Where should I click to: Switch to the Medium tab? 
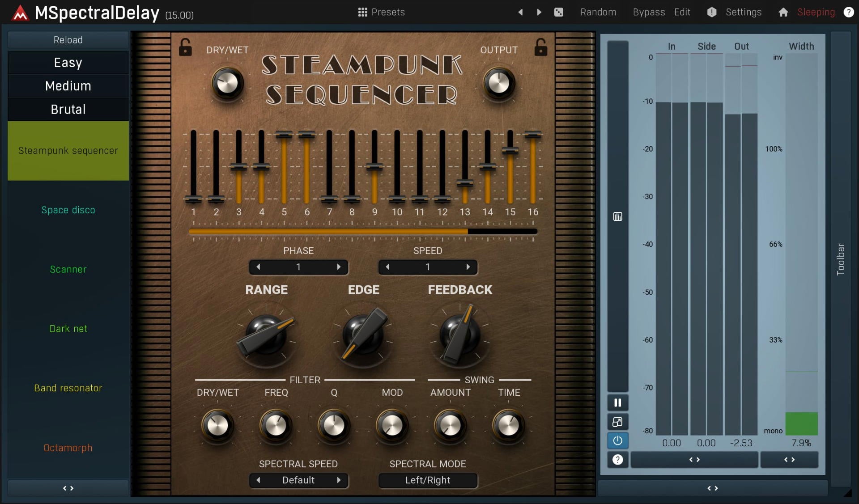pyautogui.click(x=68, y=86)
